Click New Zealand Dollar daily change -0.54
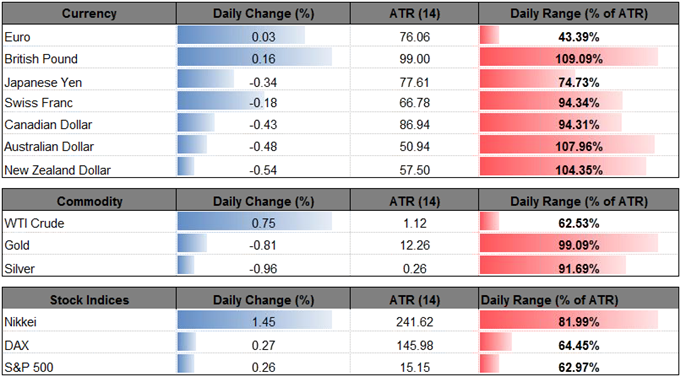The image size is (680, 376). click(263, 170)
